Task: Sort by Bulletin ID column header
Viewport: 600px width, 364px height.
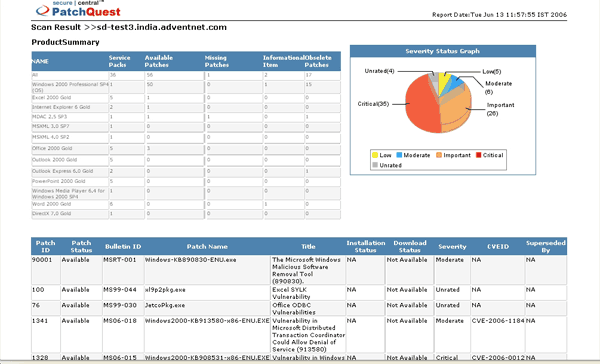Action: click(123, 246)
